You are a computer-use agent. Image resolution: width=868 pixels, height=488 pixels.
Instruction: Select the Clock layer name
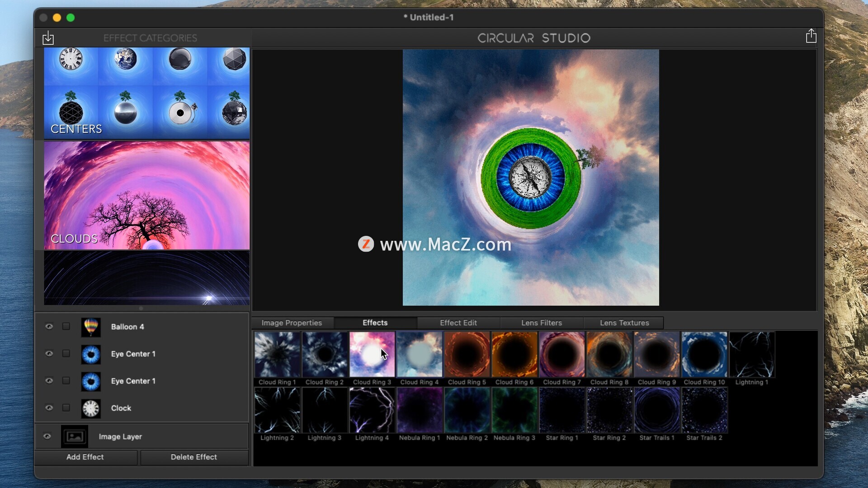(121, 408)
